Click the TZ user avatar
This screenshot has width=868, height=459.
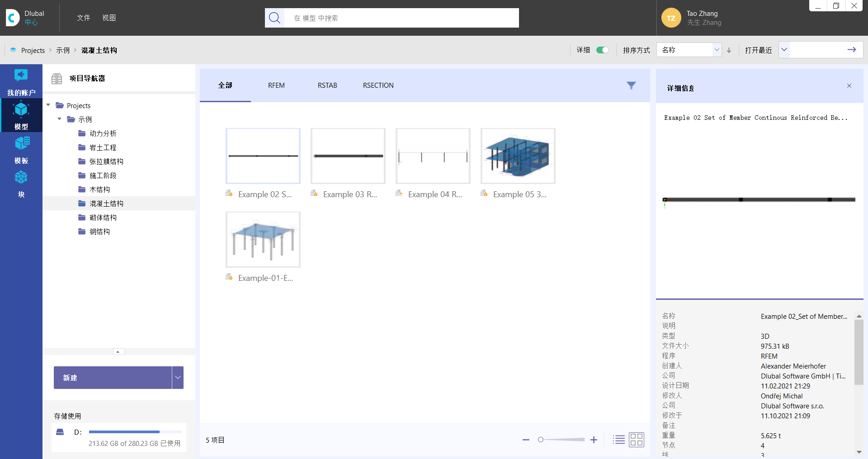(x=671, y=18)
